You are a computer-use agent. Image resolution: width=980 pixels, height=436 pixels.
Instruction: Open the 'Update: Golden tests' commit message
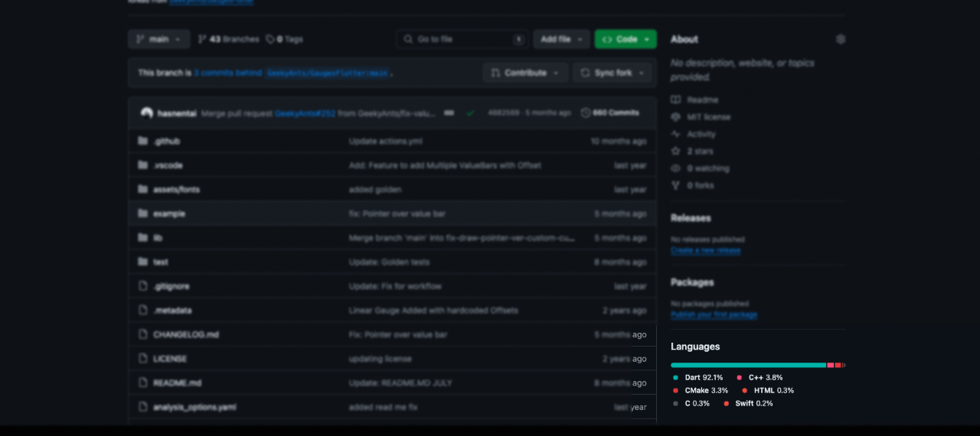[x=389, y=262]
